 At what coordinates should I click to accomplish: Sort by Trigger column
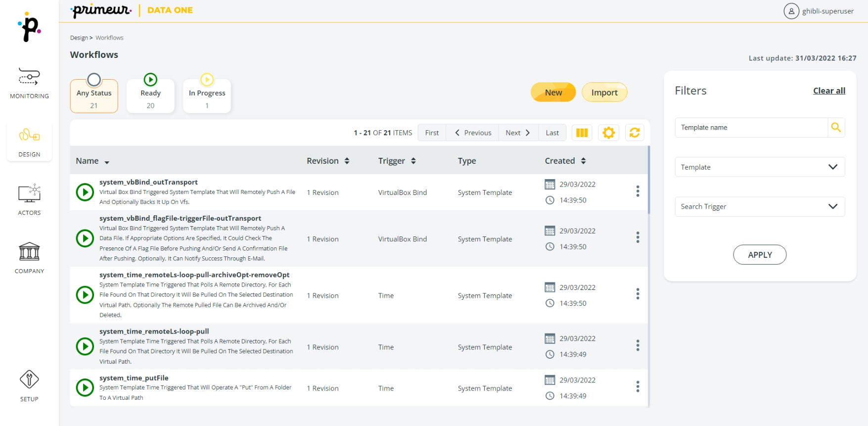click(397, 161)
